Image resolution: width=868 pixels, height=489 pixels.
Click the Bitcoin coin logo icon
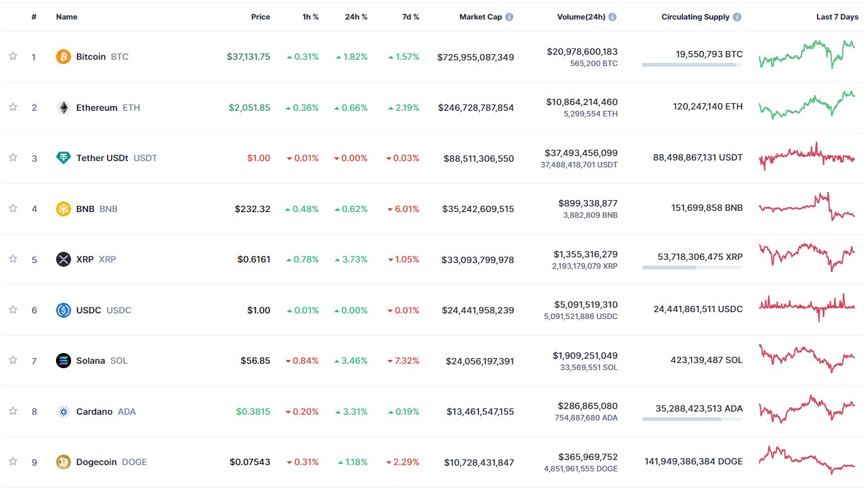point(64,57)
